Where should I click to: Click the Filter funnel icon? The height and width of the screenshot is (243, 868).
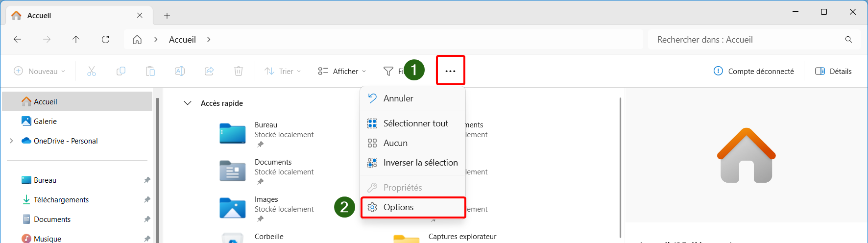pos(388,72)
